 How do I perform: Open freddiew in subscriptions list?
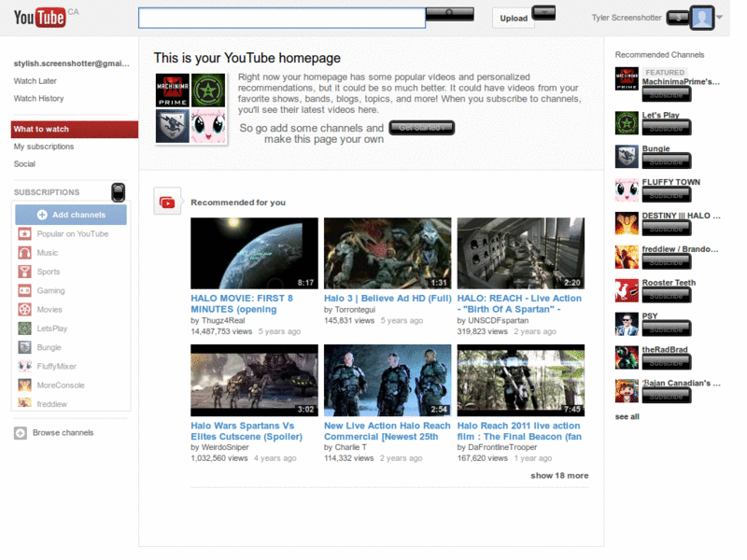click(x=52, y=404)
